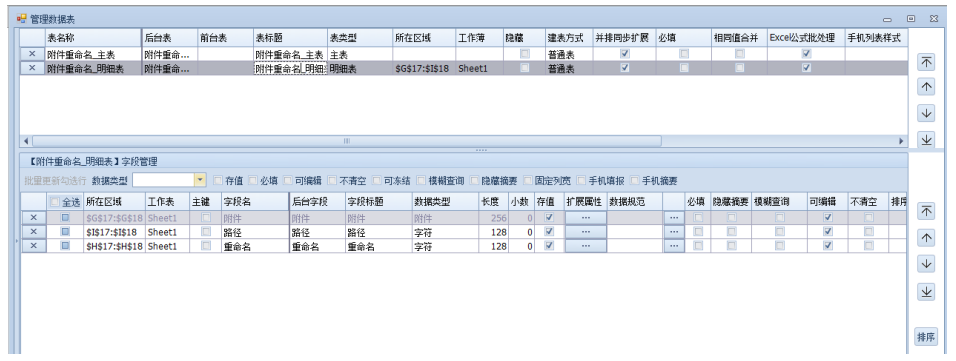Click the $G$17:$I$18 region cell
956x361 pixels.
(x=423, y=68)
